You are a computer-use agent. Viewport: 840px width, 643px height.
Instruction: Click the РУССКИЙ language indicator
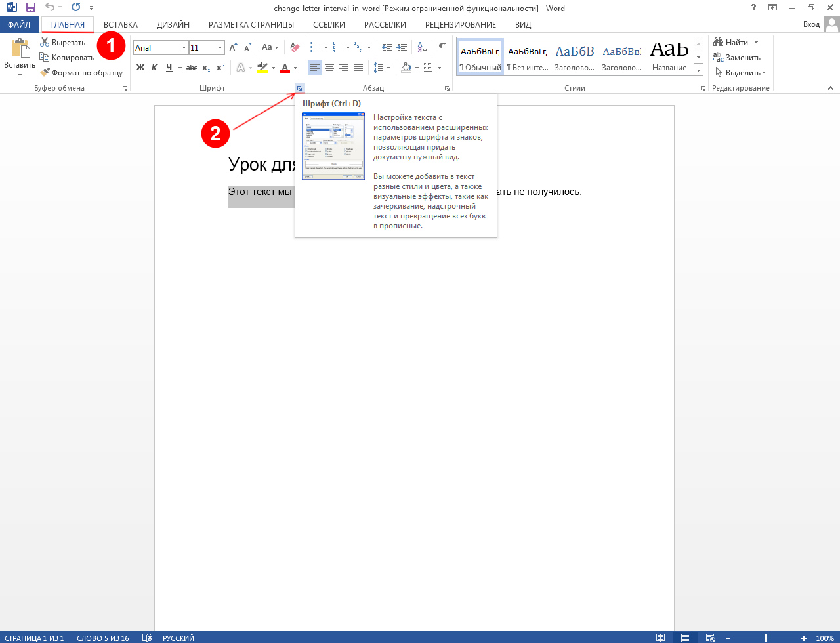tap(178, 638)
